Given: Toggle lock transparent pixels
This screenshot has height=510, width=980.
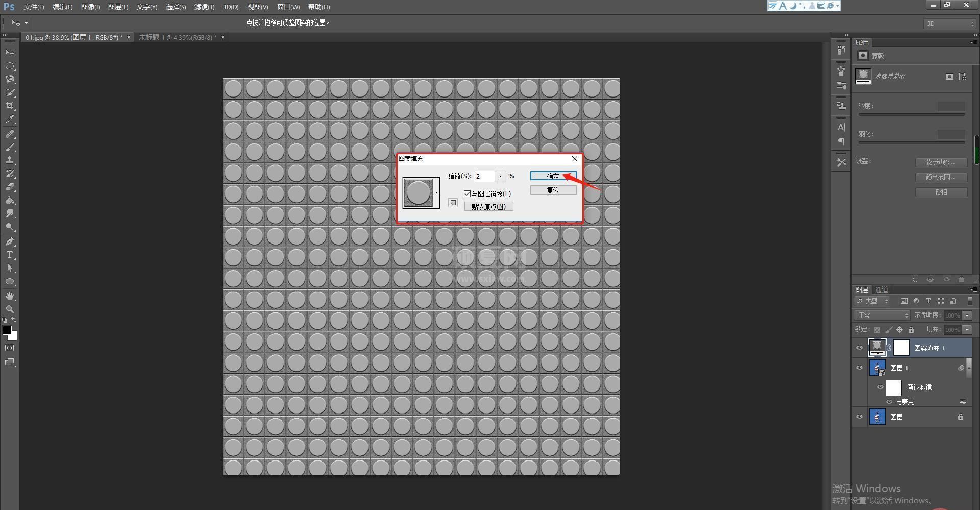Looking at the screenshot, I should click(x=877, y=330).
